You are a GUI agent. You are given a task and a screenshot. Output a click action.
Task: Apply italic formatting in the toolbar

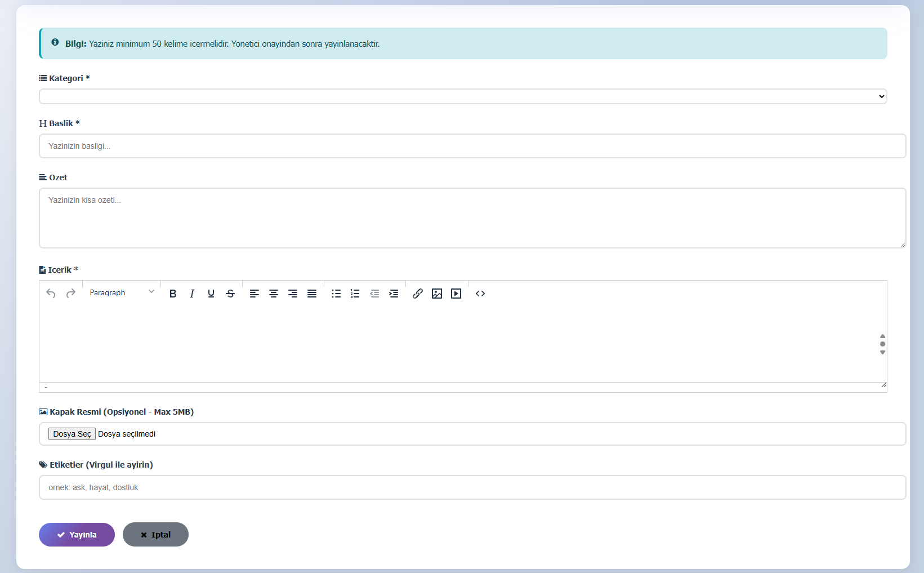192,294
